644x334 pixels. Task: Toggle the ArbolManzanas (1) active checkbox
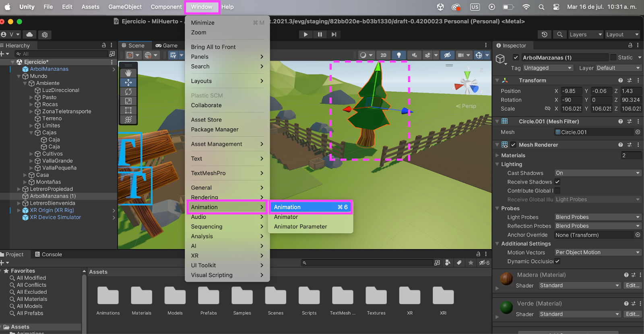click(516, 58)
